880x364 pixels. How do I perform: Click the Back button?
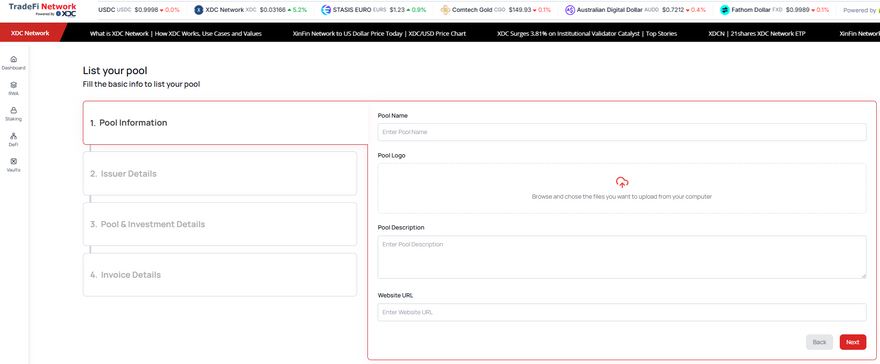pyautogui.click(x=819, y=342)
